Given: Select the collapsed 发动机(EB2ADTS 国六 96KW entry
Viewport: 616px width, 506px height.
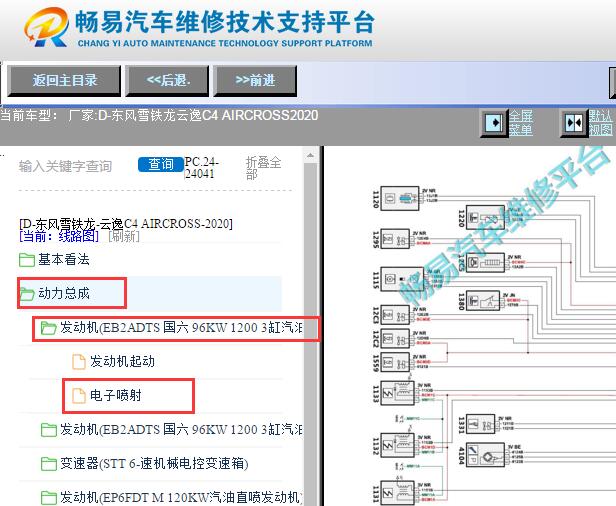Looking at the screenshot, I should [181, 429].
